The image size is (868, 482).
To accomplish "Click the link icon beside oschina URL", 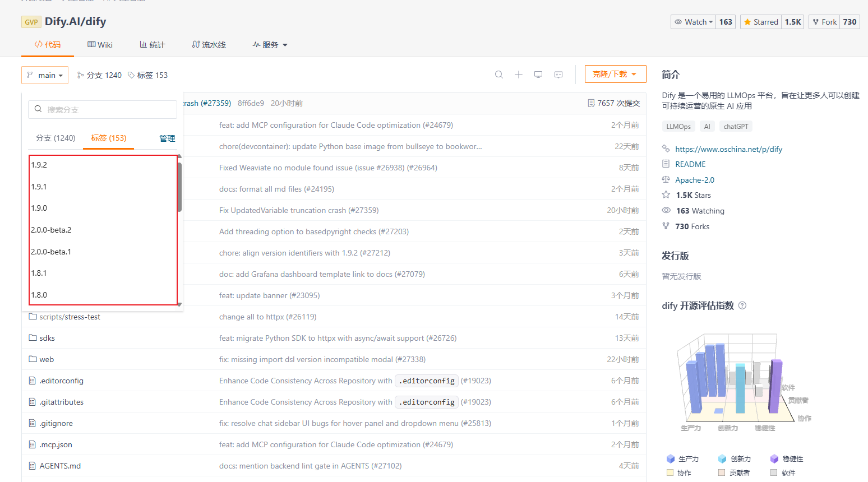I will click(666, 149).
